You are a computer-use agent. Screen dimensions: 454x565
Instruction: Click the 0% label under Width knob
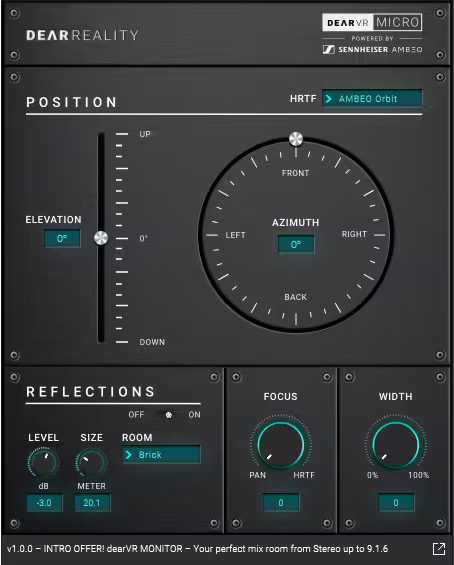[x=373, y=475]
